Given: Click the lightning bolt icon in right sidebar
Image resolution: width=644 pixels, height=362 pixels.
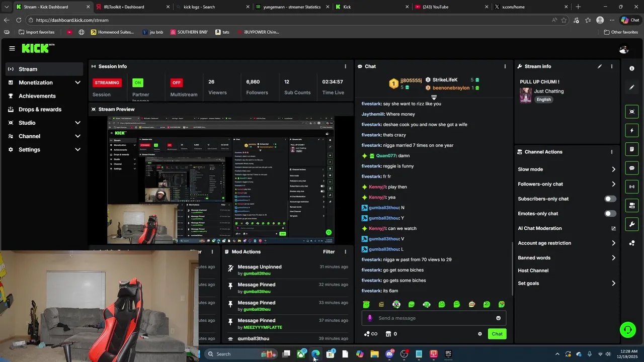Looking at the screenshot, I should pos(632,131).
